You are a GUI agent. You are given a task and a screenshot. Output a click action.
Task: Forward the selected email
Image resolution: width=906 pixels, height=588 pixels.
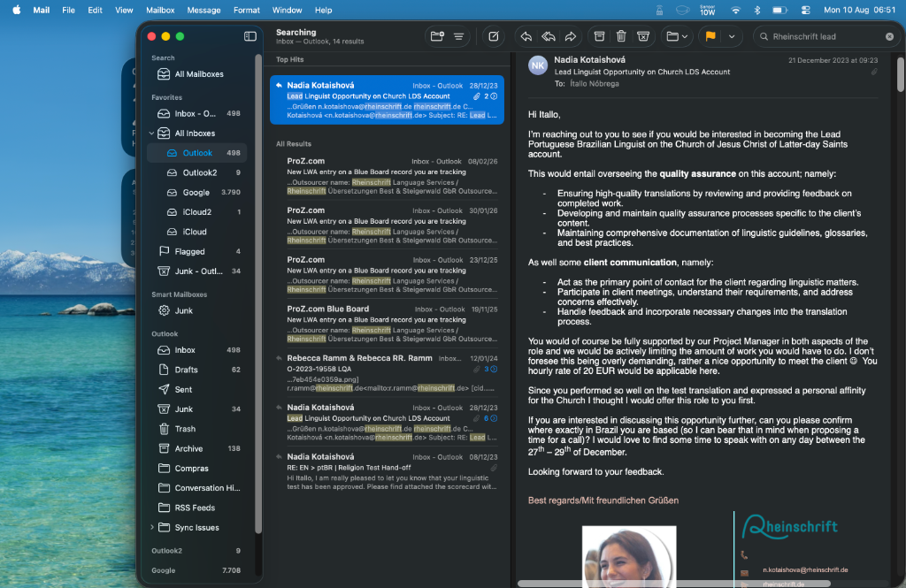571,36
